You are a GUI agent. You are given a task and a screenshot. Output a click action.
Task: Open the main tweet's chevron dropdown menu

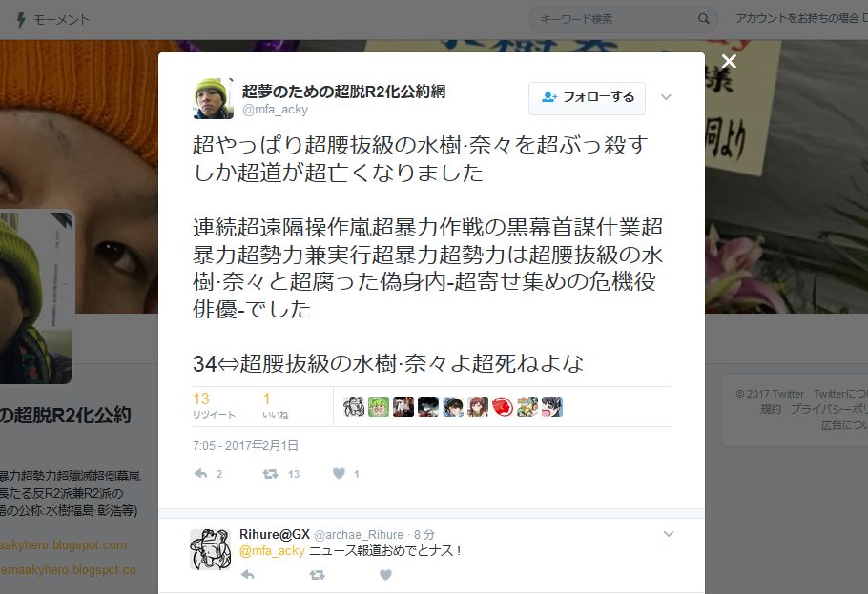pos(666,97)
